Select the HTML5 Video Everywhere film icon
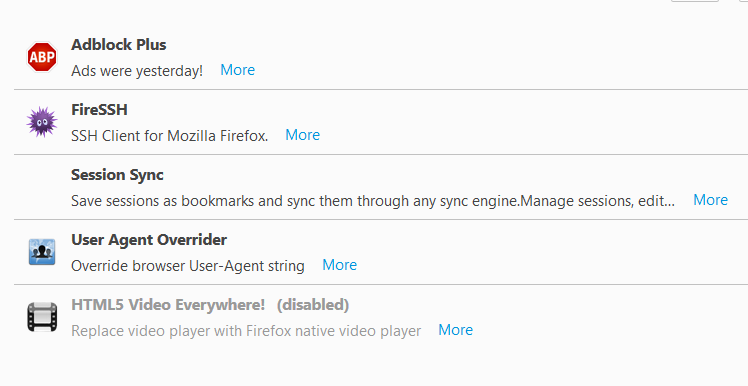Image resolution: width=748 pixels, height=386 pixels. (x=42, y=317)
